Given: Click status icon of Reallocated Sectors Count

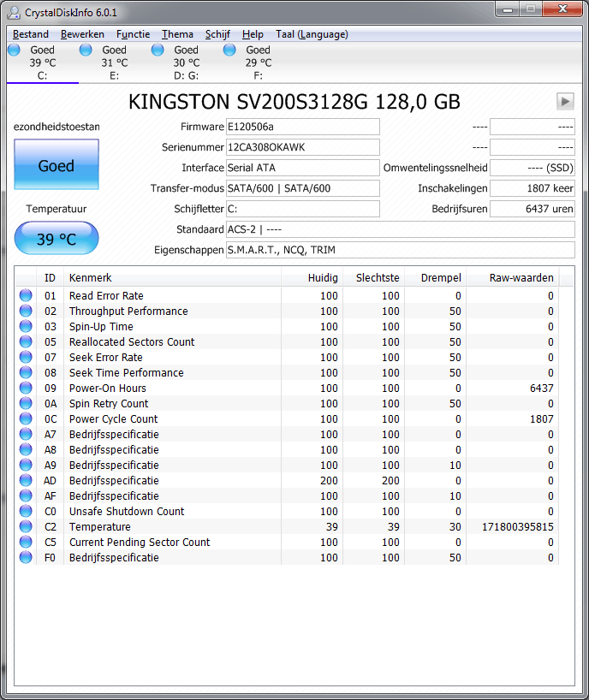Looking at the screenshot, I should coord(26,341).
